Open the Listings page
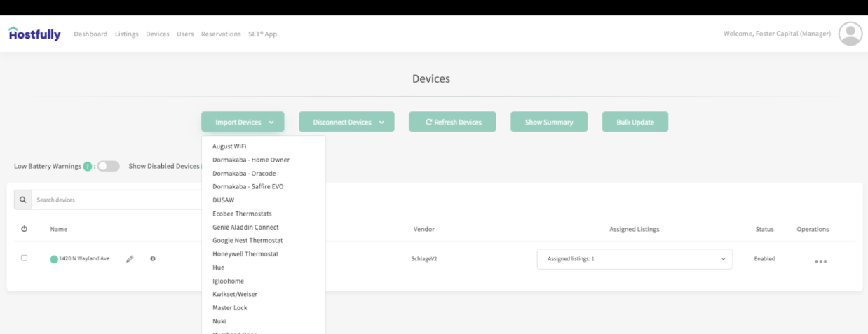Viewport: 868px width, 334px height. point(127,34)
